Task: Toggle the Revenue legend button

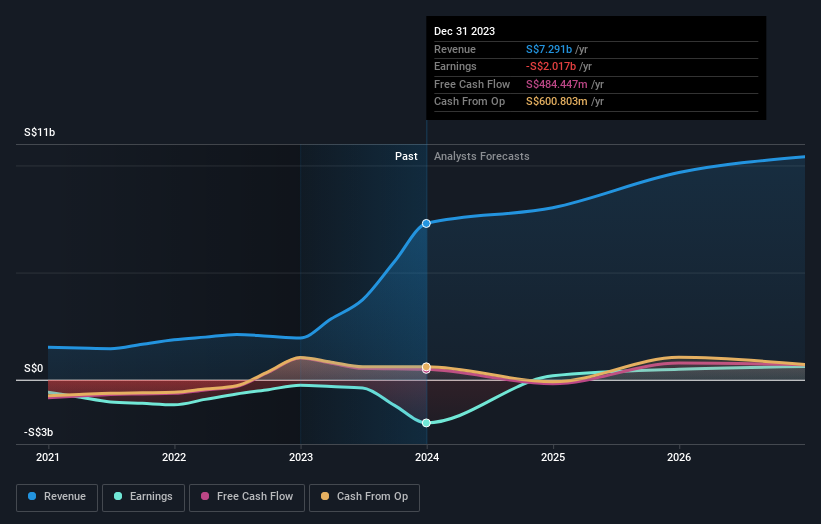Action: tap(57, 497)
